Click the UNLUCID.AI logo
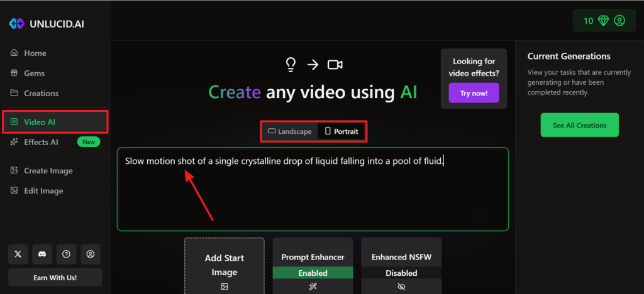This screenshot has height=294, width=644. pos(47,24)
